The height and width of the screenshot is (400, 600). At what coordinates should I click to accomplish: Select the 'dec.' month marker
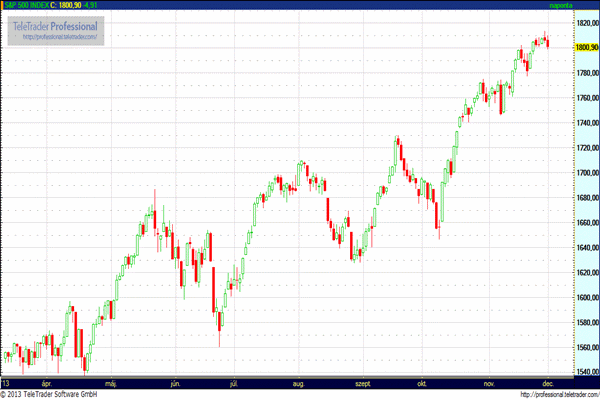coord(548,384)
